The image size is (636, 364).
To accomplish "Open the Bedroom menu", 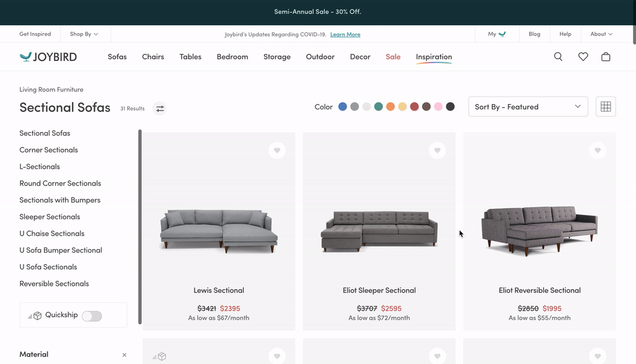I will click(x=232, y=57).
